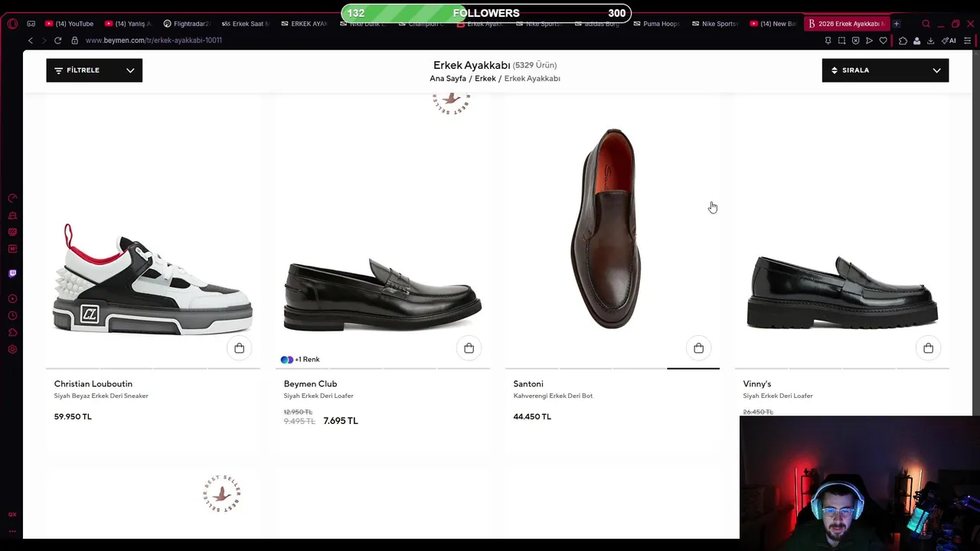Open the profile account icon

(916, 41)
